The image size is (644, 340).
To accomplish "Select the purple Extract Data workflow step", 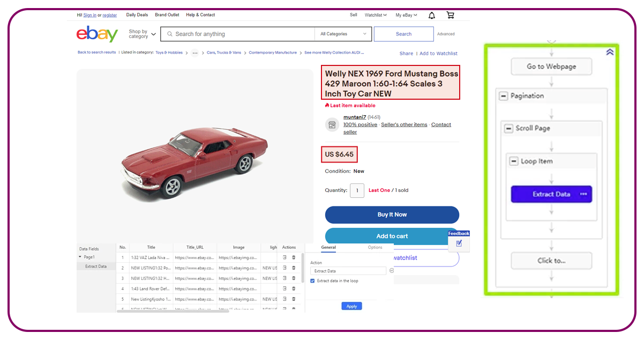I will point(551,194).
